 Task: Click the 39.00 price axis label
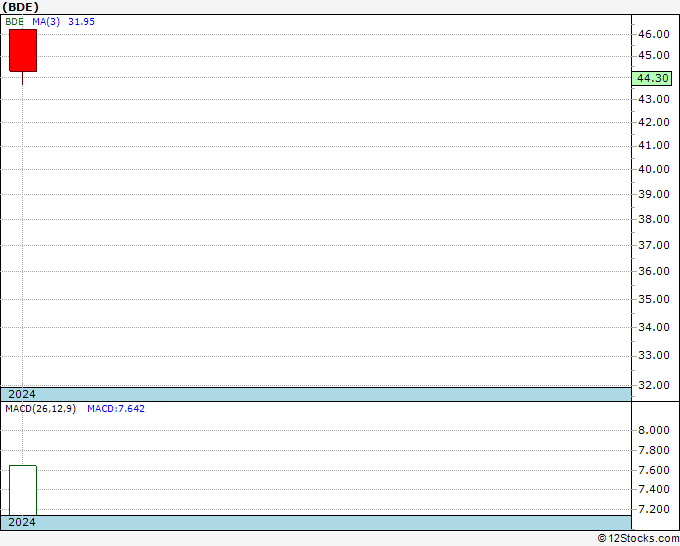(x=654, y=194)
